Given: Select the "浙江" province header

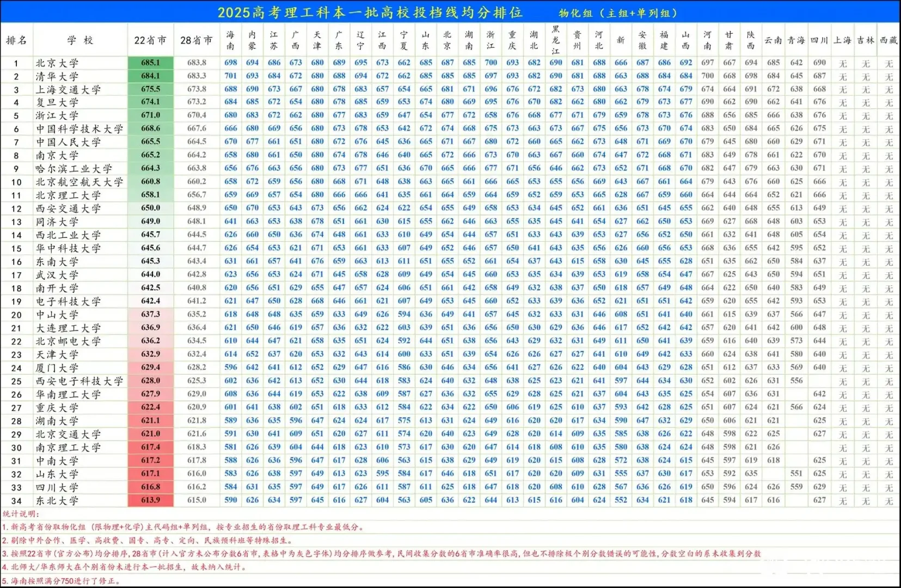Looking at the screenshot, I should click(x=491, y=40).
